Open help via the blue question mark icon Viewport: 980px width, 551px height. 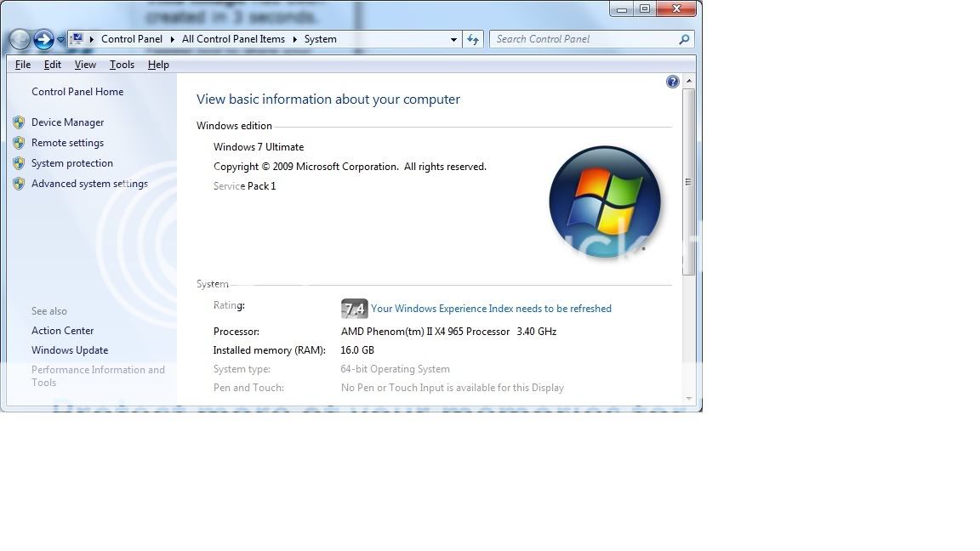tap(673, 82)
